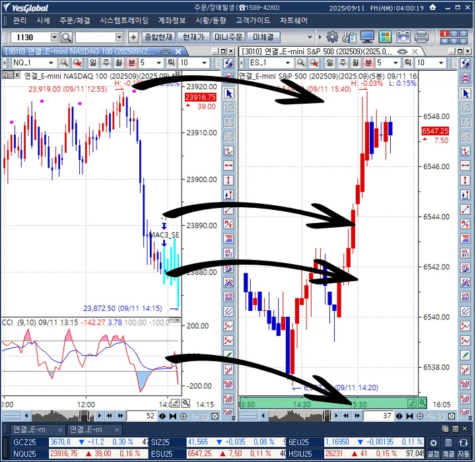Open tick interval 10 dropdown on NQ_1 chart
Image resolution: width=476 pixels, height=462 pixels.
point(205,63)
